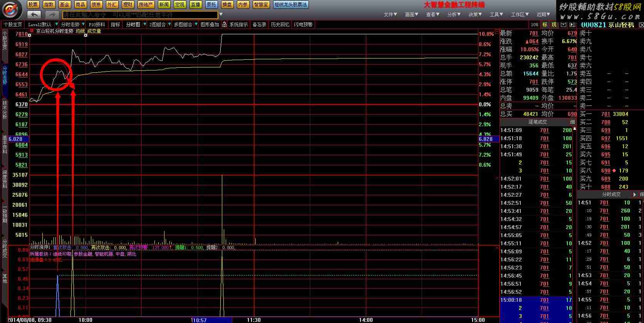Expand the 分时走势 dropdown arrow
The image size is (644, 323).
click(x=83, y=24)
